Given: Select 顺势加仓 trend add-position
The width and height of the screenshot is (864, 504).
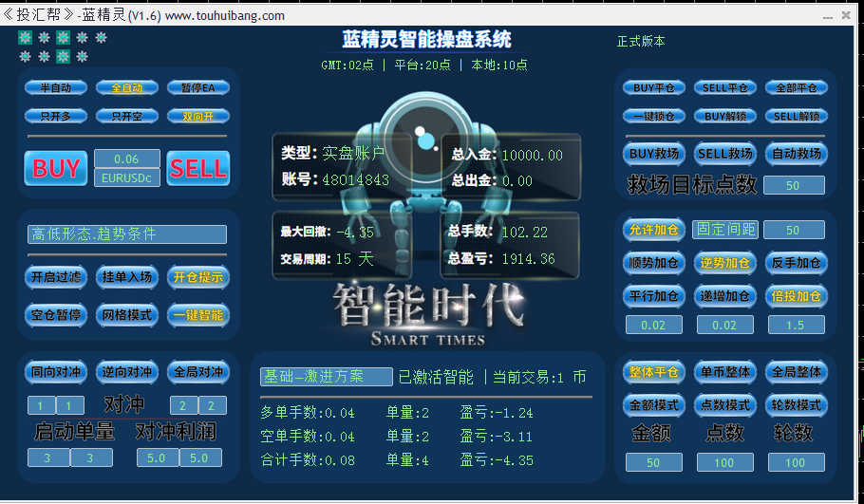Looking at the screenshot, I should tap(654, 263).
